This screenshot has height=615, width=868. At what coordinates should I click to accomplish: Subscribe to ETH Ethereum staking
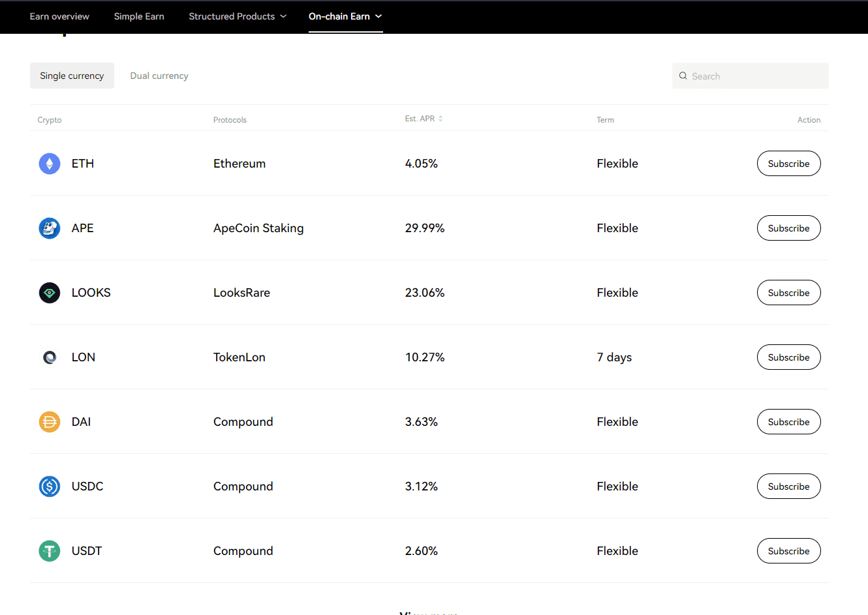[x=788, y=164]
